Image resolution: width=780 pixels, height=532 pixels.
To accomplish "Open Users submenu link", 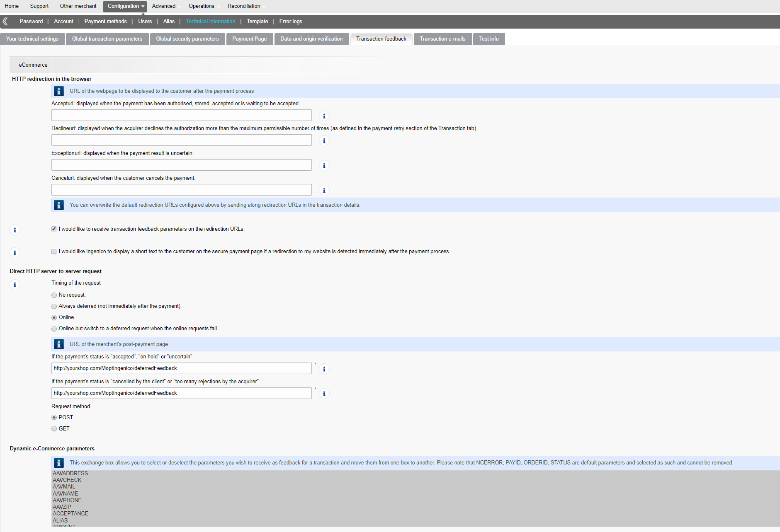I will pos(145,22).
